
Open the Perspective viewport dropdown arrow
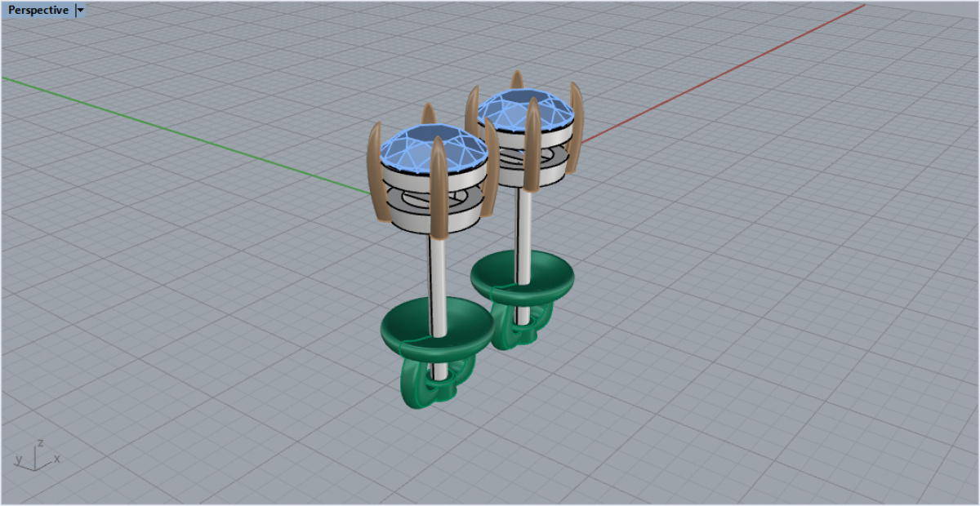tap(79, 11)
